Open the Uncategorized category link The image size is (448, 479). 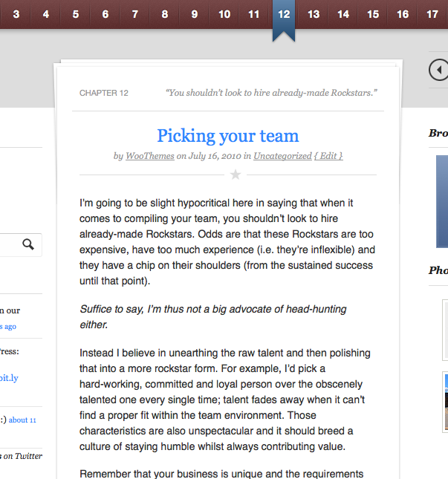point(282,156)
